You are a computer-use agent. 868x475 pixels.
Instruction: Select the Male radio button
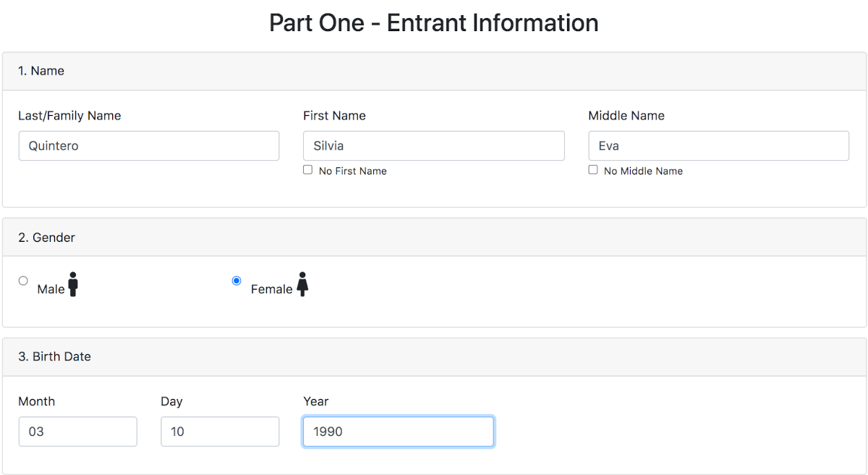tap(23, 280)
